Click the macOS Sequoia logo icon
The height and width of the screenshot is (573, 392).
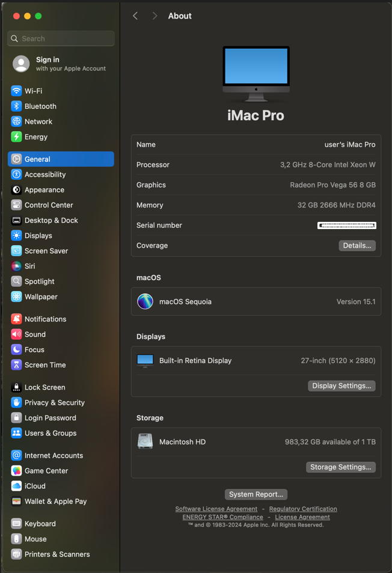145,301
